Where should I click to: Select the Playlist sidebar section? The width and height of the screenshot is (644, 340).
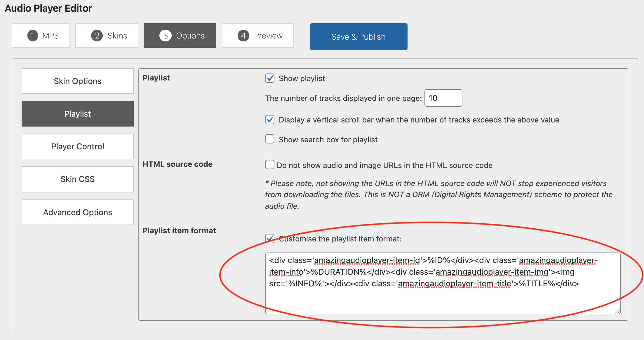click(x=78, y=114)
